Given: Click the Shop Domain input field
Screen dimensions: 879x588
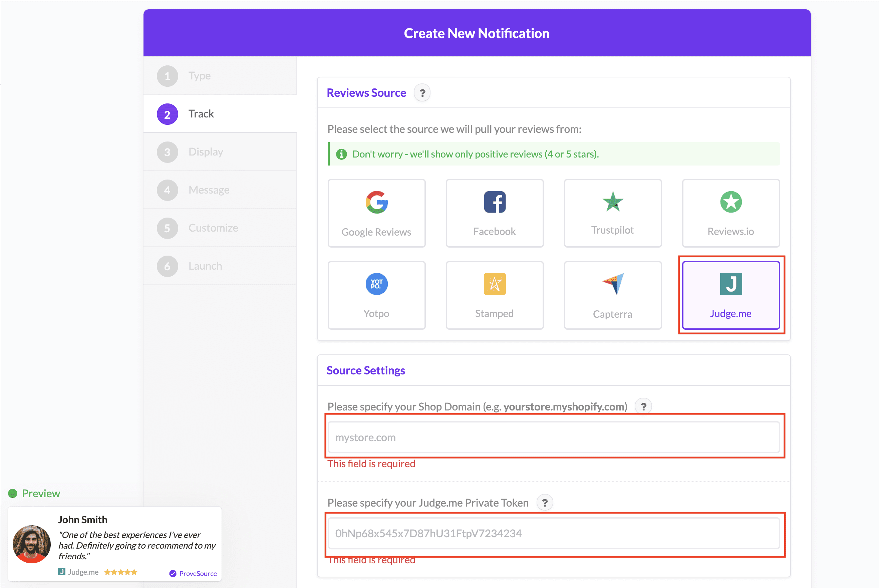Looking at the screenshot, I should point(554,437).
